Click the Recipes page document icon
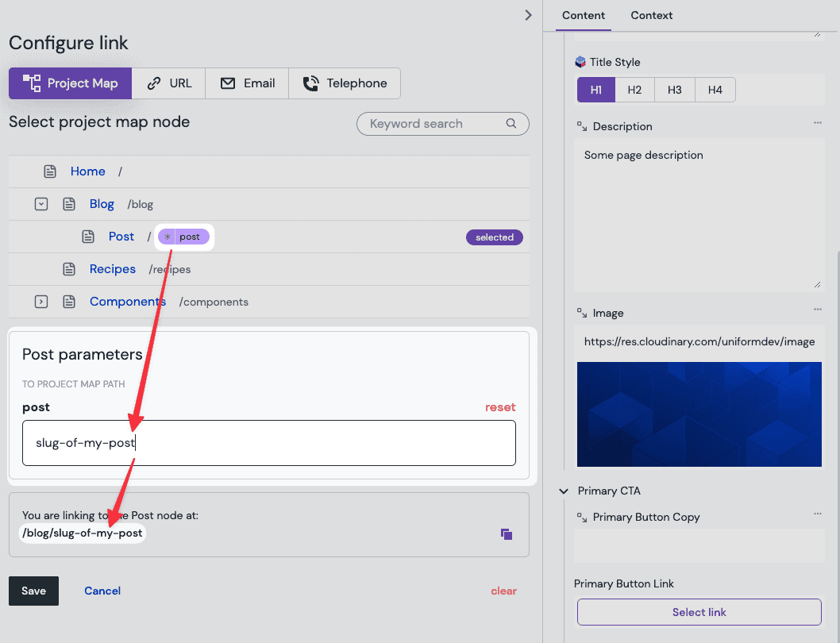 coord(69,269)
